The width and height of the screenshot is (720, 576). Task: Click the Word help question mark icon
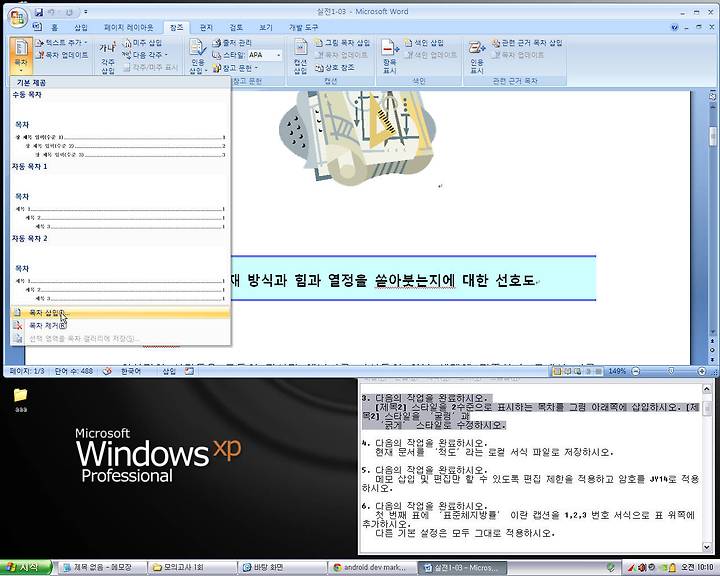click(674, 28)
